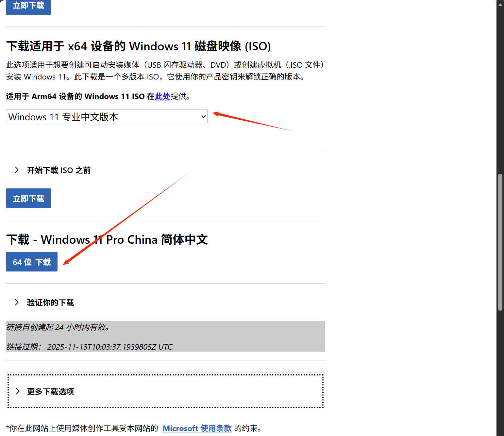Click the 链接自创建起 24 小时内有效 notice
This screenshot has height=436, width=504.
[x=58, y=327]
